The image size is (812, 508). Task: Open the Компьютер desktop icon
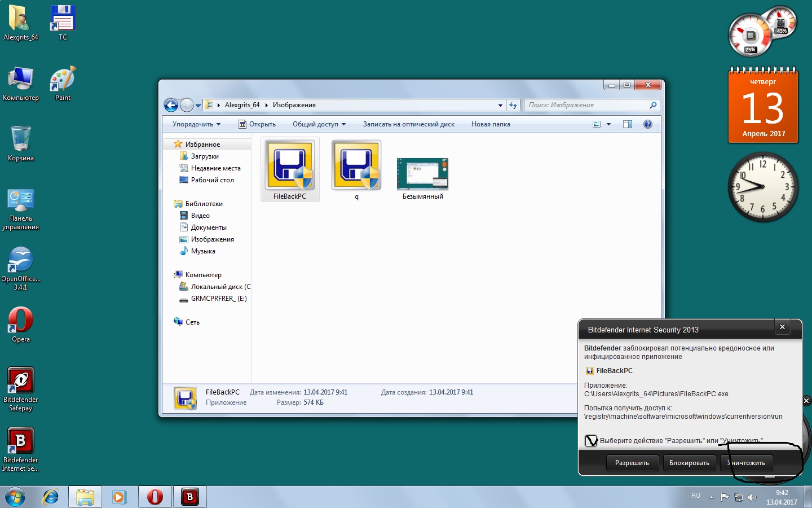21,84
